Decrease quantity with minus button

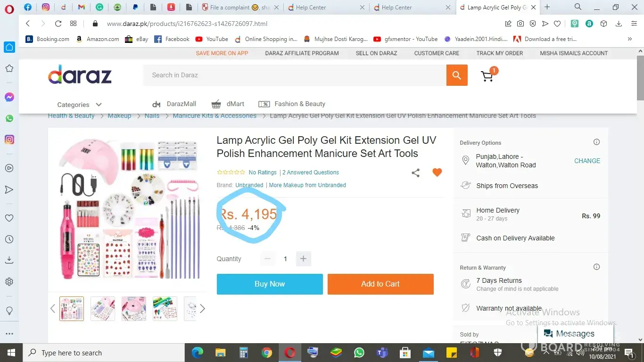coord(267,259)
